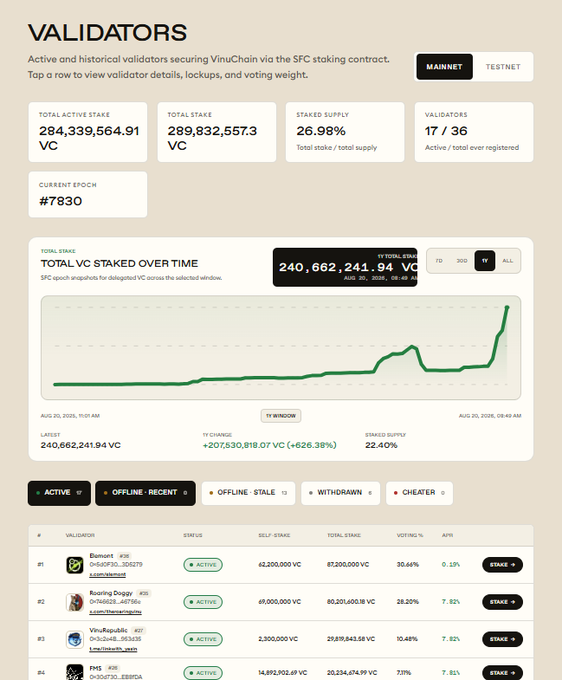Stake with the Element validator
This screenshot has height=680, width=562.
502,565
